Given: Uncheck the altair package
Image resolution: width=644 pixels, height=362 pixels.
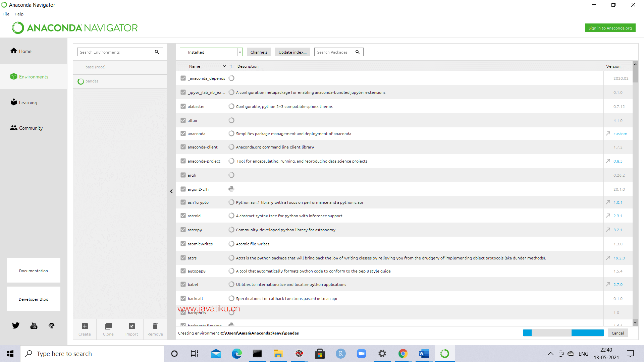Looking at the screenshot, I should click(183, 120).
